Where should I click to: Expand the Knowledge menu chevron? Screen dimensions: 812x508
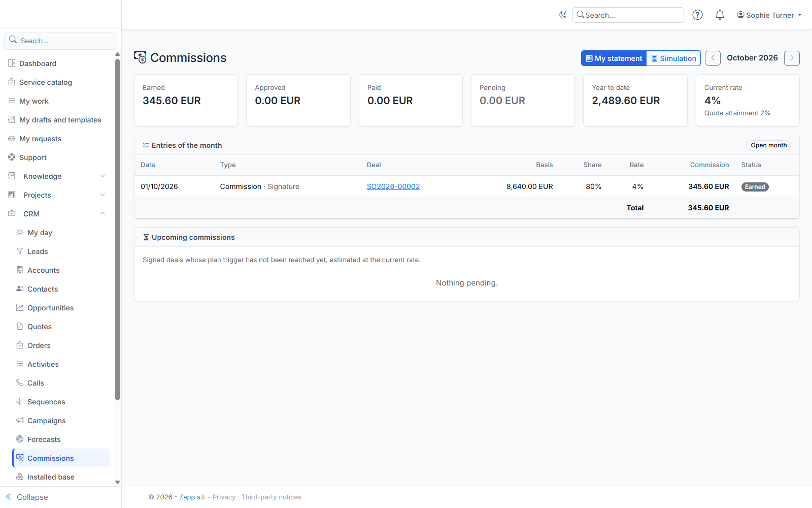point(103,176)
